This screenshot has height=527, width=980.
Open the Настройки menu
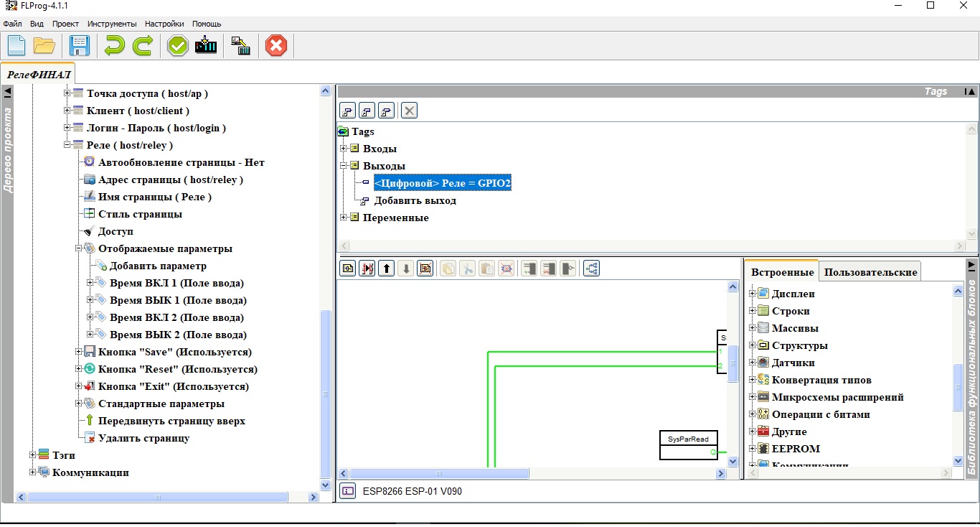(x=164, y=24)
